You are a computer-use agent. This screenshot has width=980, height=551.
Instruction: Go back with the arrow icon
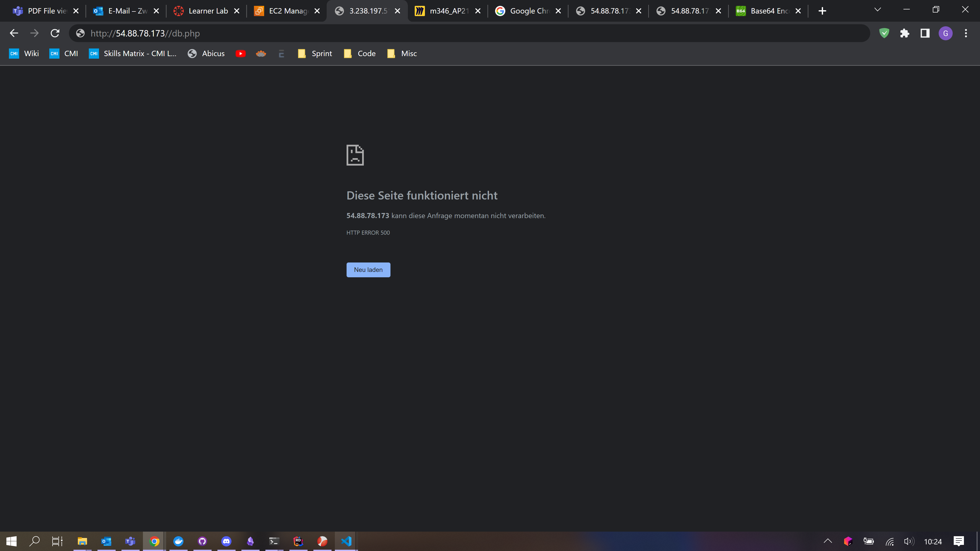pos(14,33)
